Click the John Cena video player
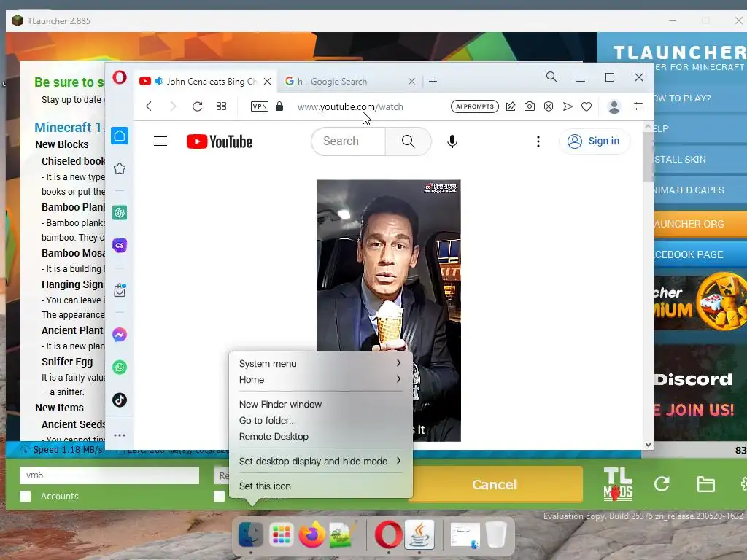Image resolution: width=747 pixels, height=560 pixels. click(389, 265)
